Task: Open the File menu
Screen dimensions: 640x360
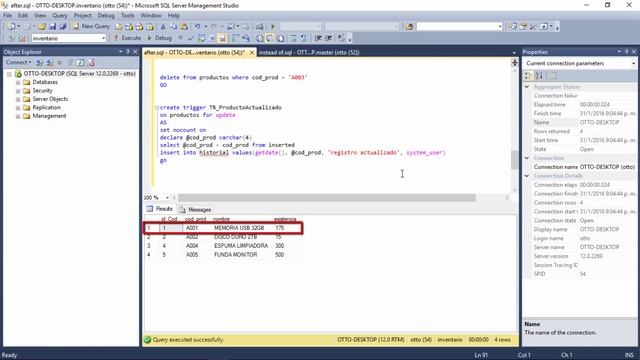Action: (7, 15)
